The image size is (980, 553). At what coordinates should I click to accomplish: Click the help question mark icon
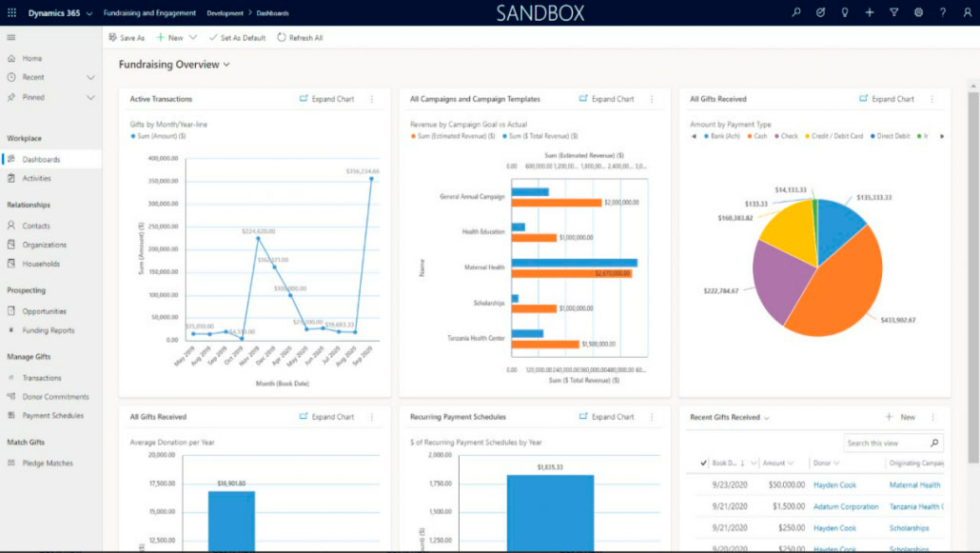(x=943, y=11)
